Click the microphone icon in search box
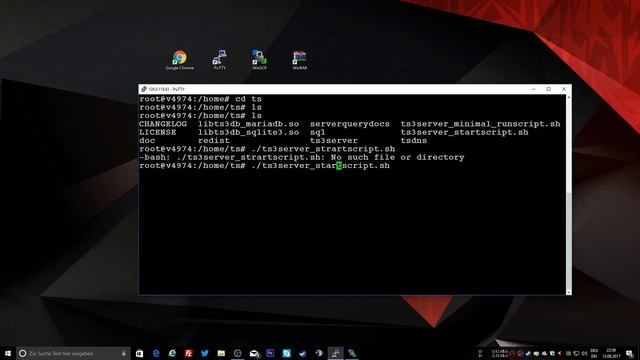 tap(124, 353)
